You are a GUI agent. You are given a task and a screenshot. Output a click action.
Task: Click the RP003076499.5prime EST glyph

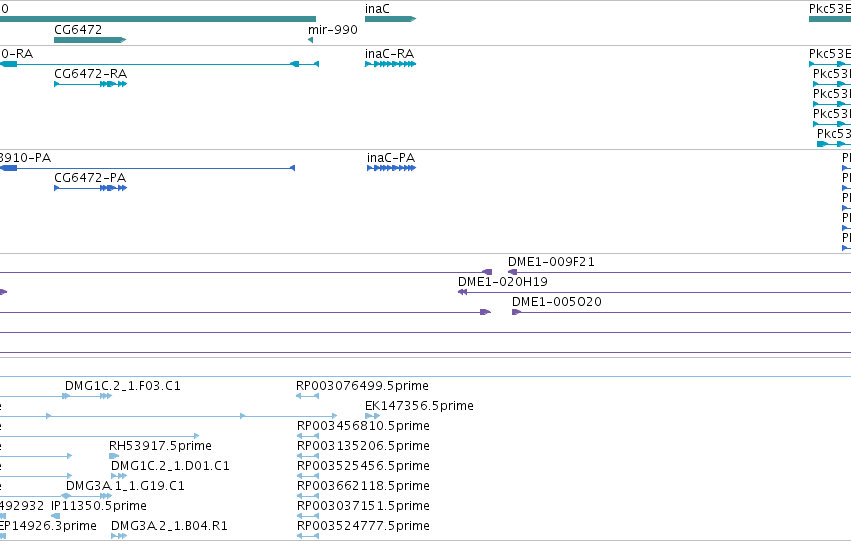coord(307,396)
